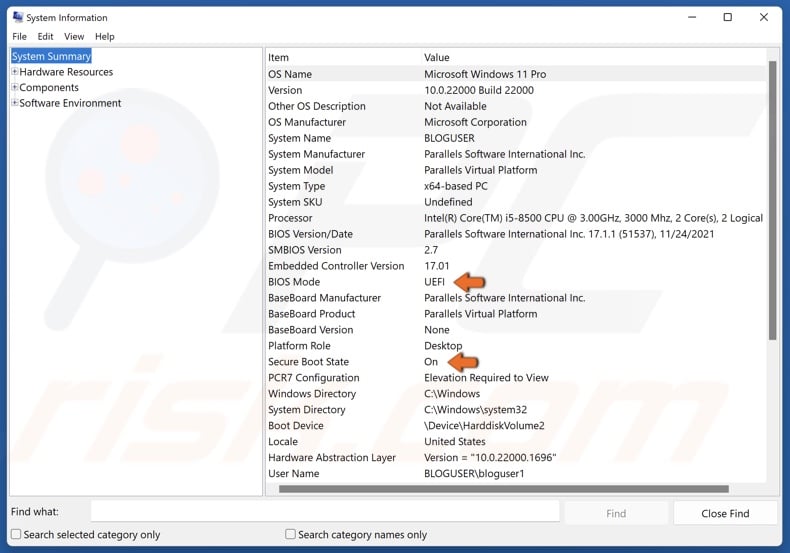Select the OS Manufacturer row
The image size is (790, 553).
[x=516, y=122]
